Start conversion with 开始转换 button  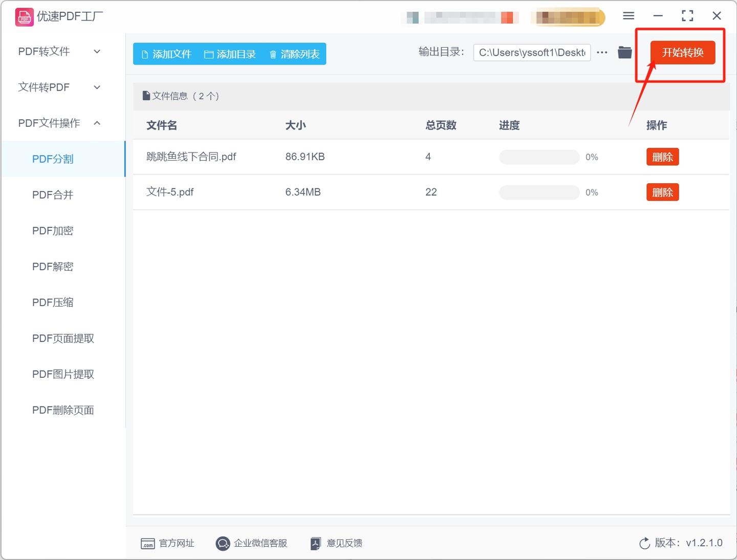point(683,52)
